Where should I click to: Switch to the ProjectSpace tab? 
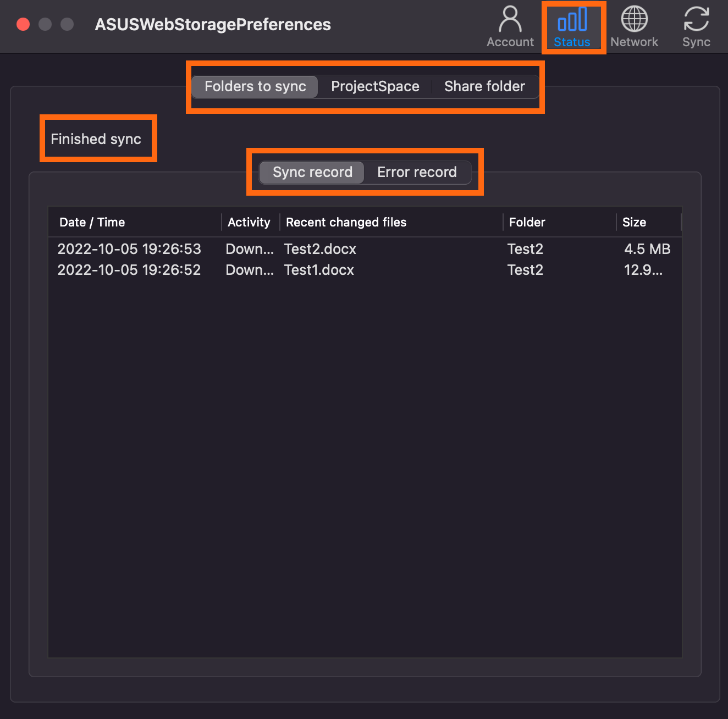pos(375,86)
